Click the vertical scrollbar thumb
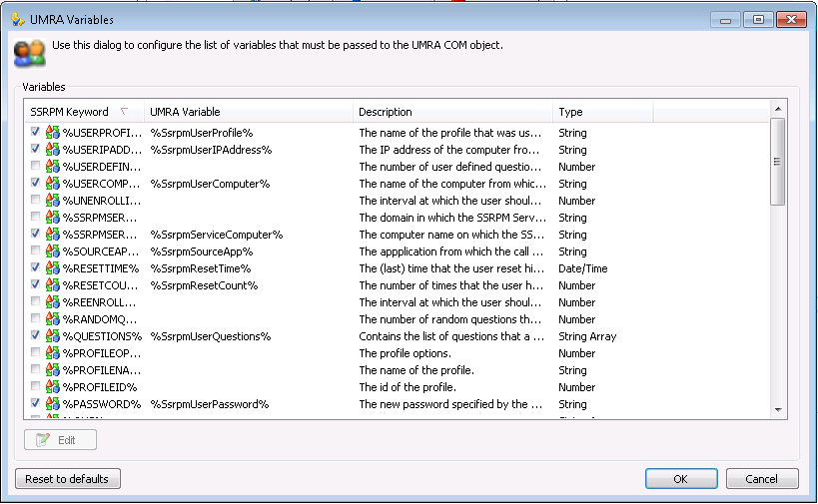 coord(778,162)
